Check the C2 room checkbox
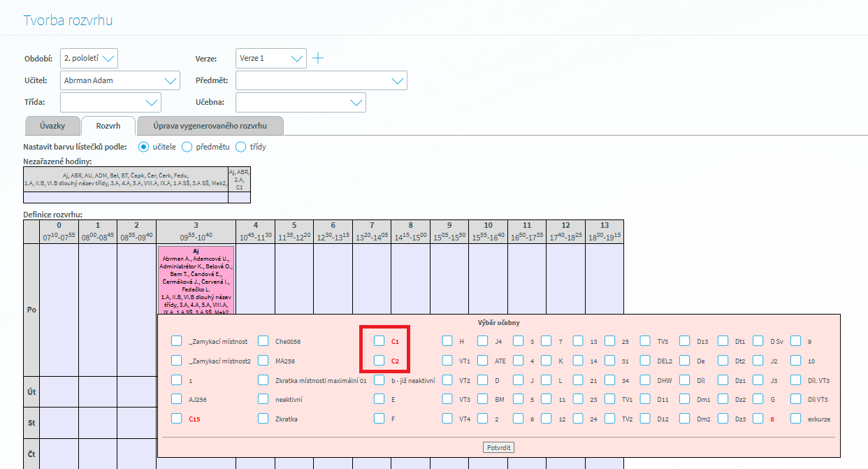Screen dimensions: 868x469 pyautogui.click(x=379, y=361)
